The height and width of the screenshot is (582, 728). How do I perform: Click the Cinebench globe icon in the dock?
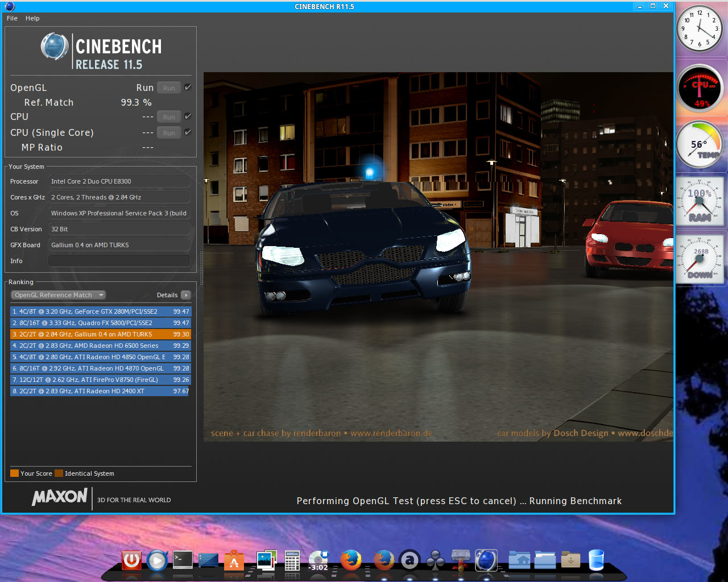point(486,560)
